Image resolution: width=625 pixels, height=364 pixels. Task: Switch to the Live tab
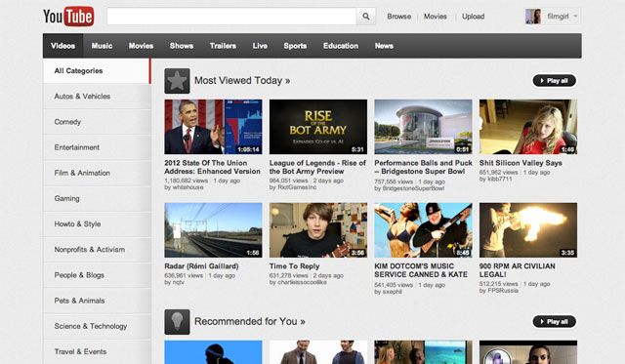260,46
